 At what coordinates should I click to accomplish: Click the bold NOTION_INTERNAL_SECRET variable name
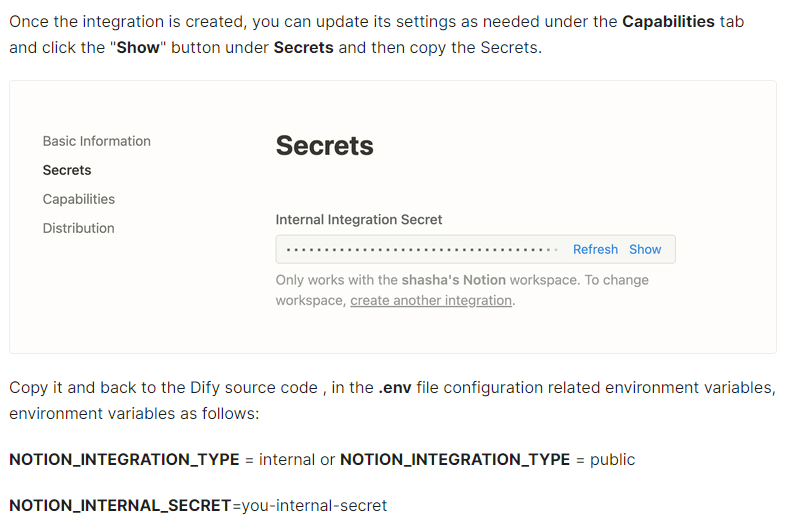coord(120,505)
